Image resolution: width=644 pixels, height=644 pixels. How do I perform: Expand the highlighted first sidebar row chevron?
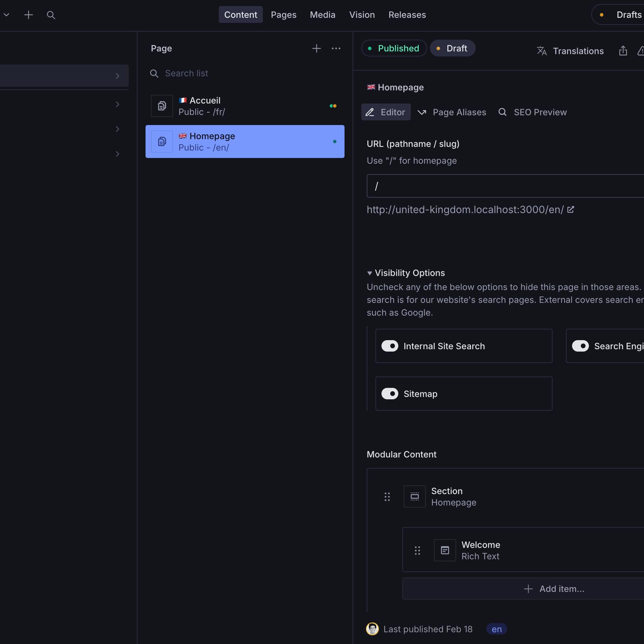click(x=117, y=76)
